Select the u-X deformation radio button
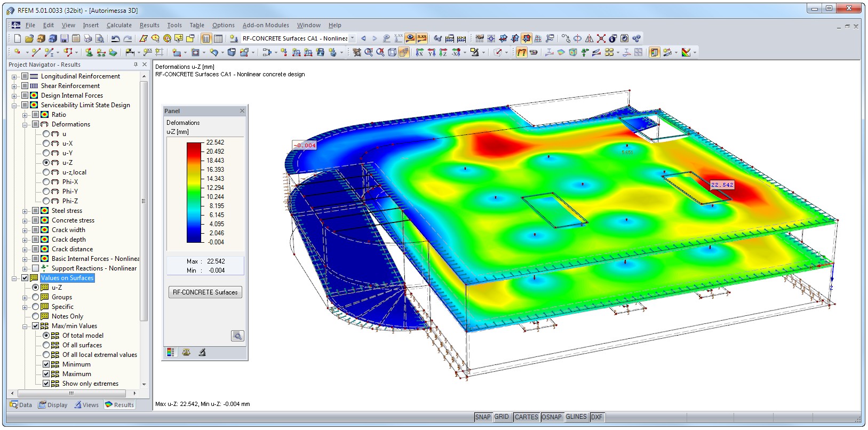Viewport: 868px width, 430px height. tap(46, 144)
